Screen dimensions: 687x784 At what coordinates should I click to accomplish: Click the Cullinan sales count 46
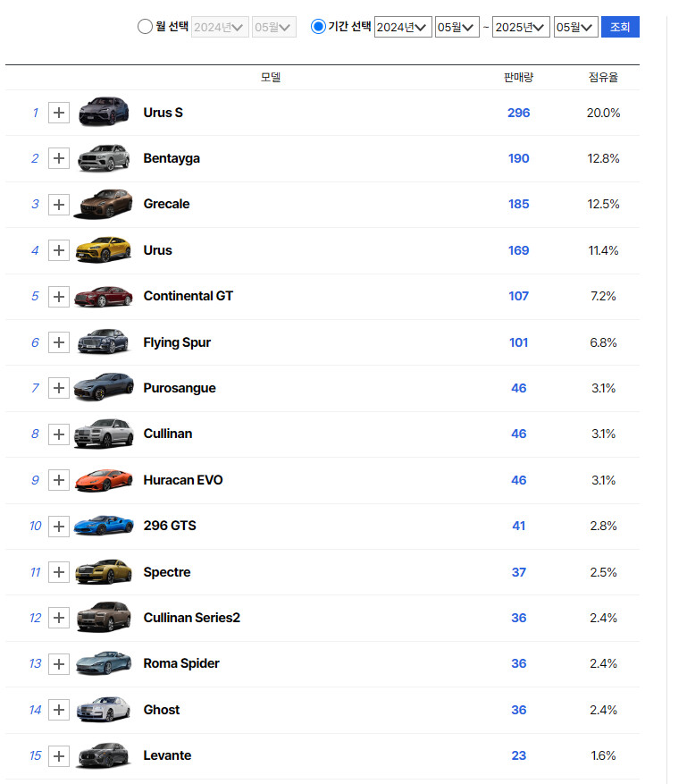(519, 434)
